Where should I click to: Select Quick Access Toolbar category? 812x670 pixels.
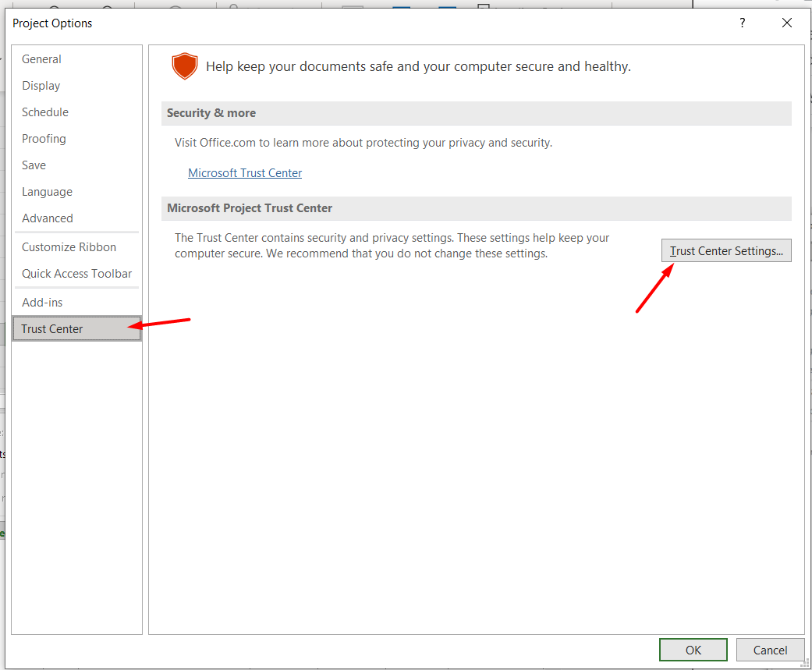tap(76, 274)
